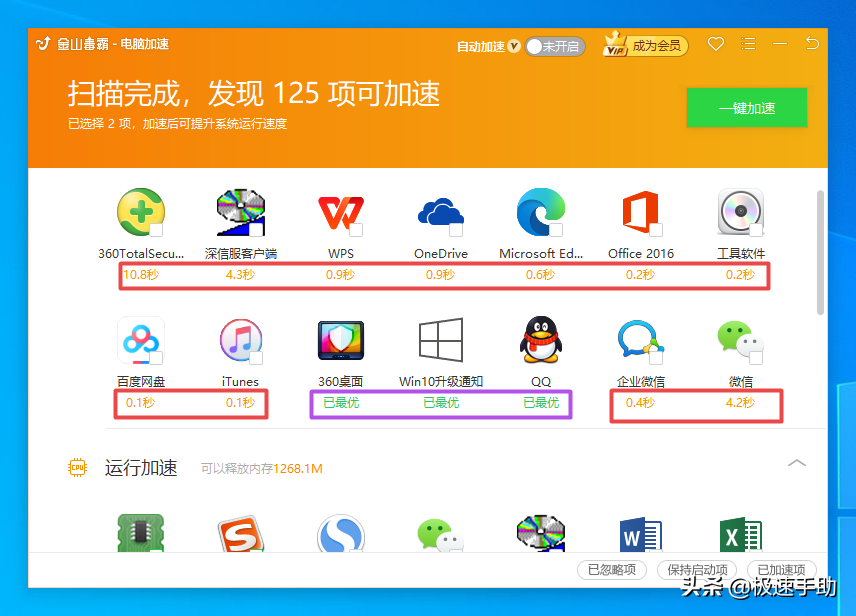Click the back arrow icon in title bar

(x=812, y=43)
